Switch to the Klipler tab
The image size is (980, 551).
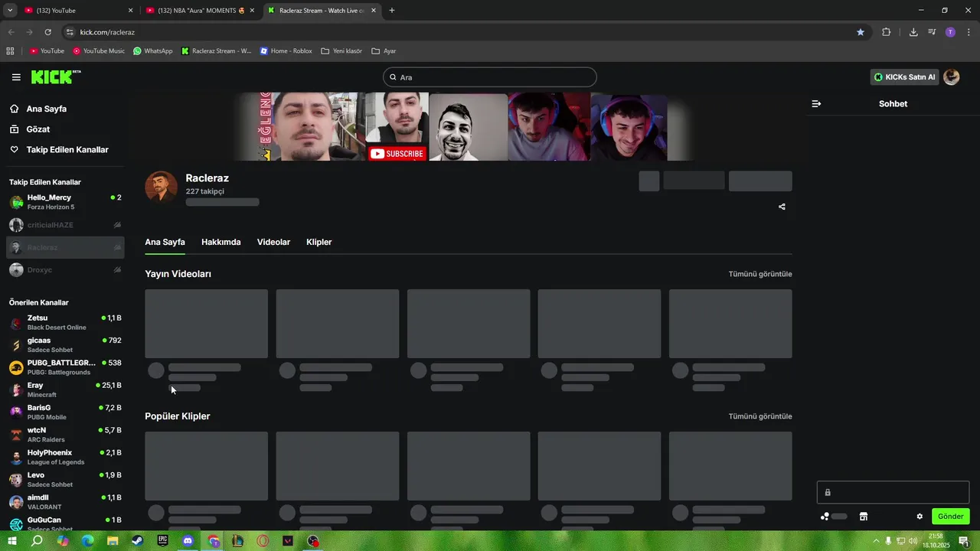[x=318, y=242]
